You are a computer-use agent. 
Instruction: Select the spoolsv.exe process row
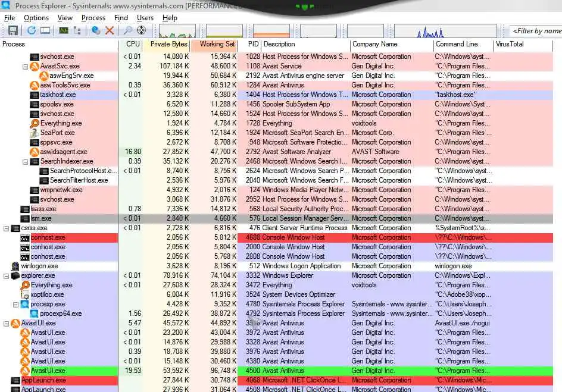pos(276,104)
